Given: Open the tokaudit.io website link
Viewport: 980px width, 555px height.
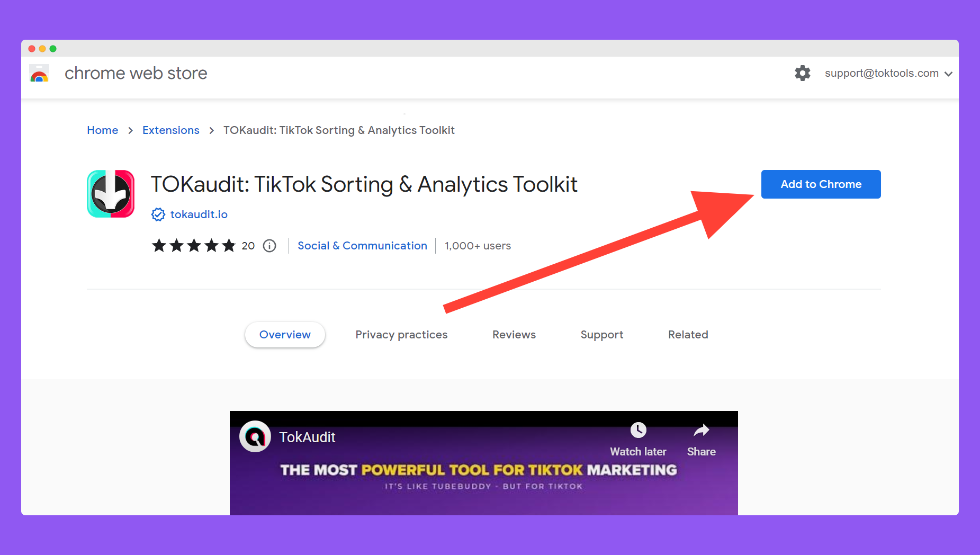Looking at the screenshot, I should coord(199,214).
